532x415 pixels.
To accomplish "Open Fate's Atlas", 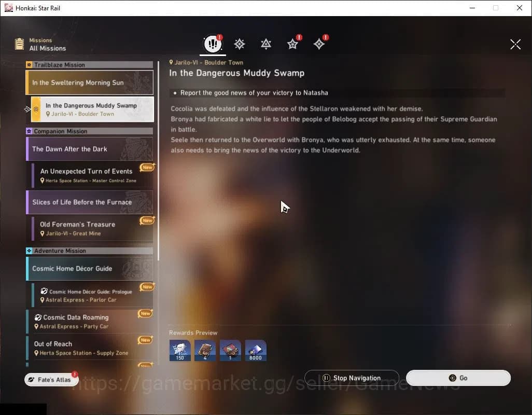I will (x=51, y=380).
